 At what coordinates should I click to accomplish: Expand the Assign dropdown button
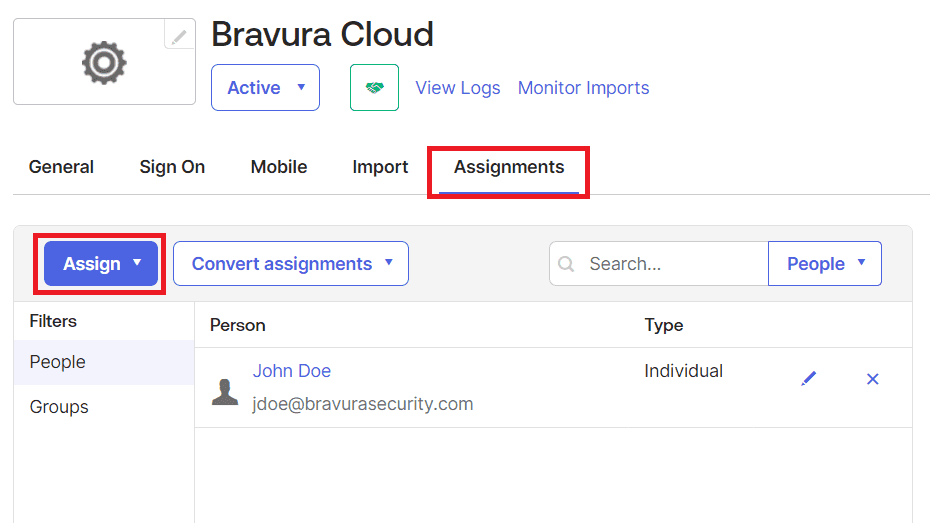tap(100, 264)
